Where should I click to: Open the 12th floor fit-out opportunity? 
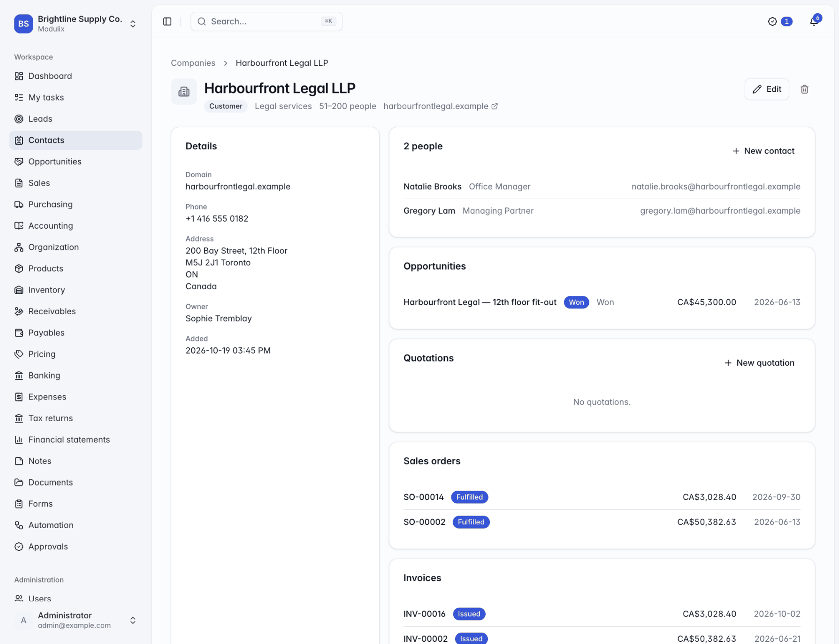point(602,302)
